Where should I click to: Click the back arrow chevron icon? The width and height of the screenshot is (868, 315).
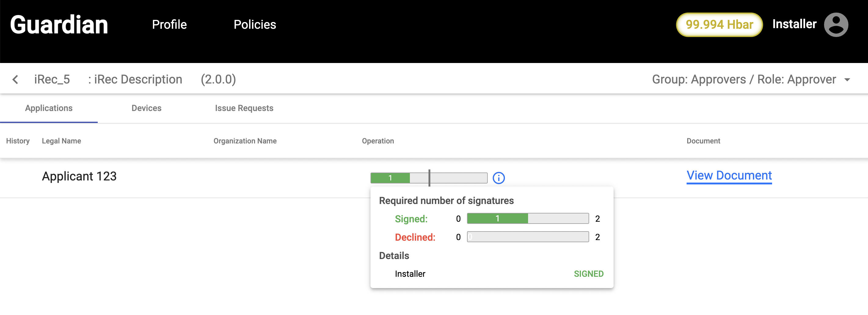coord(15,80)
